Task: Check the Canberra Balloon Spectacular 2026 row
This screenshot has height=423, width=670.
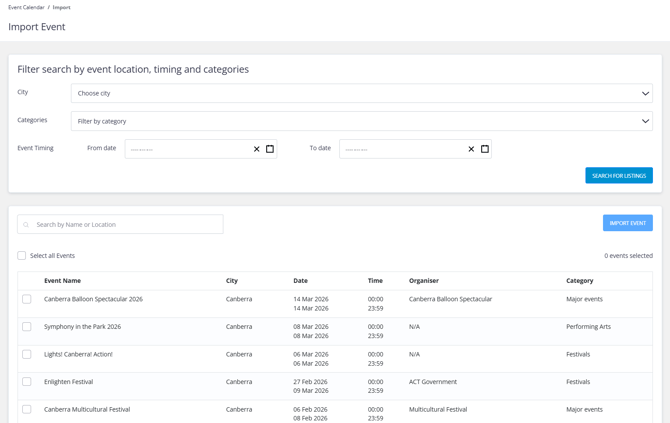Action: point(26,299)
